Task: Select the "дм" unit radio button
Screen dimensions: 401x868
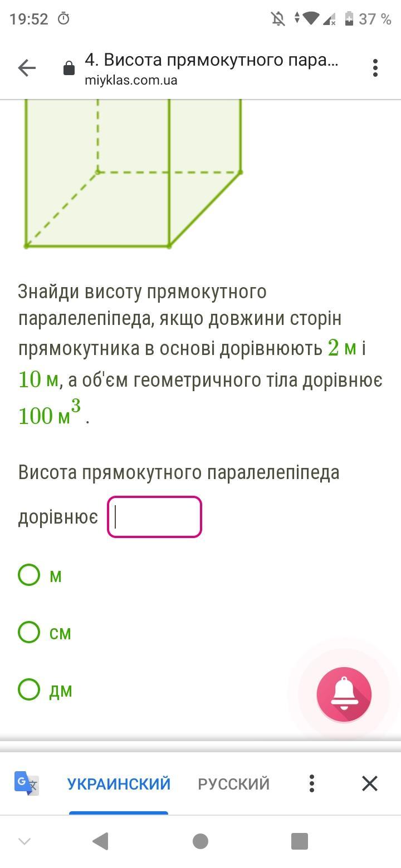Action: 29,689
